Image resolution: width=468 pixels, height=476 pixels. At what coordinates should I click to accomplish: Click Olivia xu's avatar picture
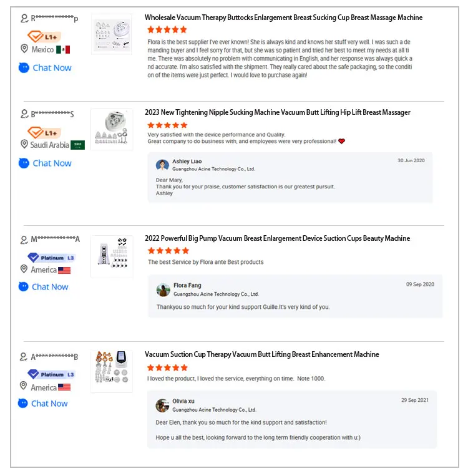tap(162, 406)
